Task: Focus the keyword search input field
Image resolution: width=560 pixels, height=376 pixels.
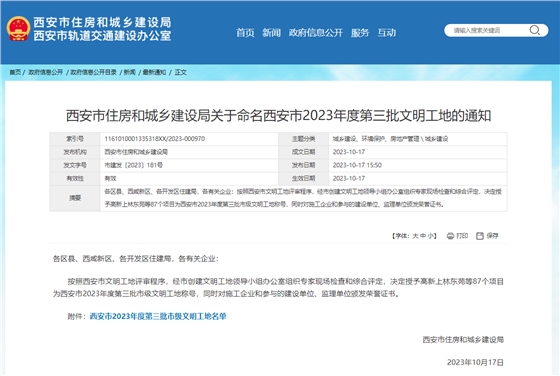Action: pyautogui.click(x=490, y=30)
